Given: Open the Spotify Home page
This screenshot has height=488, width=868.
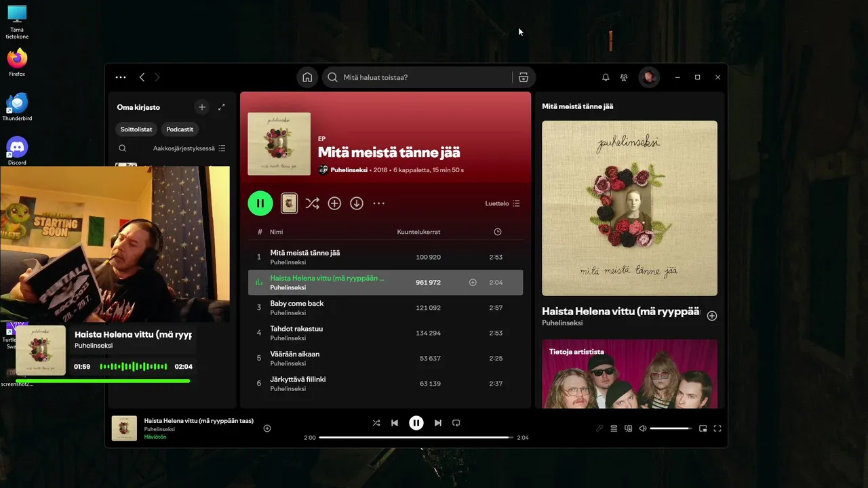Looking at the screenshot, I should [307, 77].
